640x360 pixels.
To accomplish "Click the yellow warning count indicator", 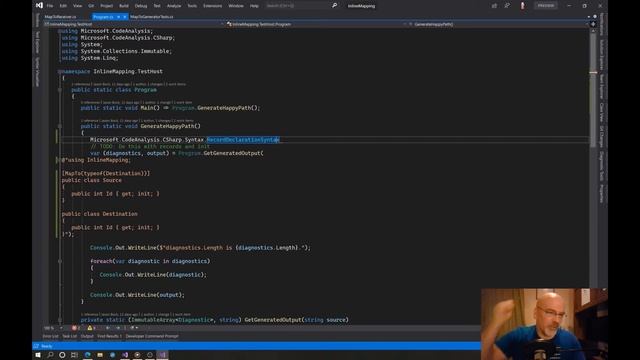I will pos(91,328).
